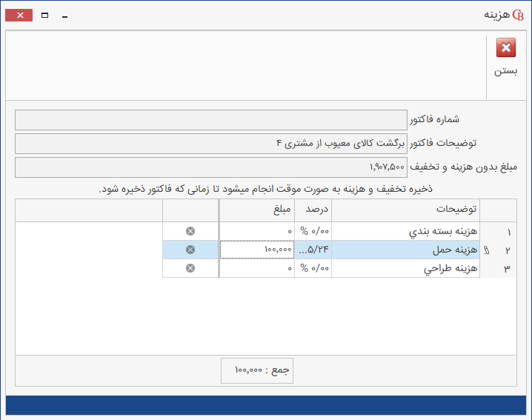Image resolution: width=532 pixels, height=420 pixels.
Task: Select the percent cell of هزینه بسته بندي
Action: [313, 231]
